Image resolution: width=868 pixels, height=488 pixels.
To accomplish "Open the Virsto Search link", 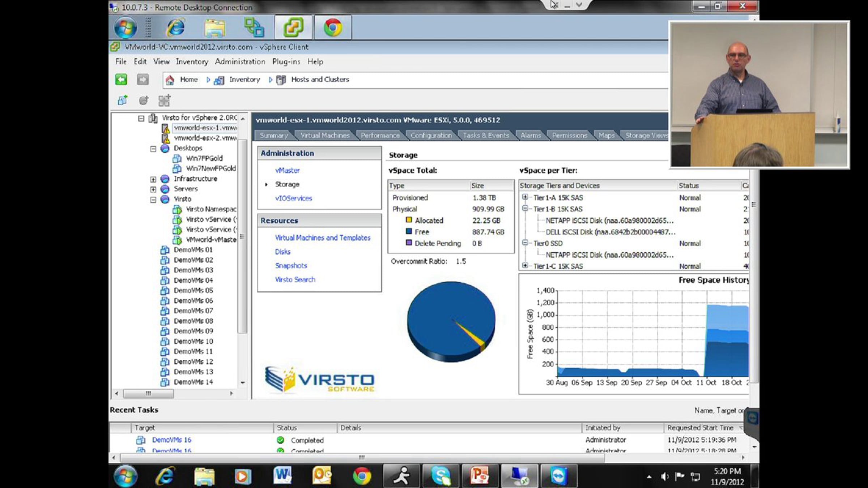I will [295, 280].
